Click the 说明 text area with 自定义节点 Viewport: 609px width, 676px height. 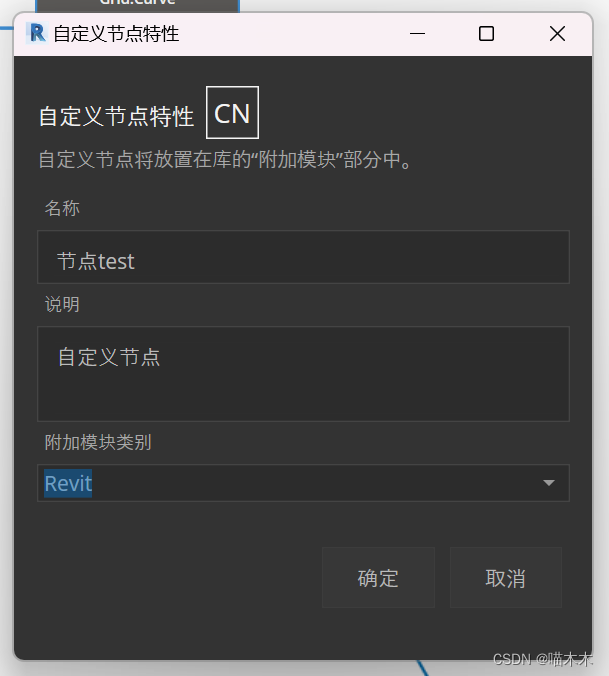(303, 374)
